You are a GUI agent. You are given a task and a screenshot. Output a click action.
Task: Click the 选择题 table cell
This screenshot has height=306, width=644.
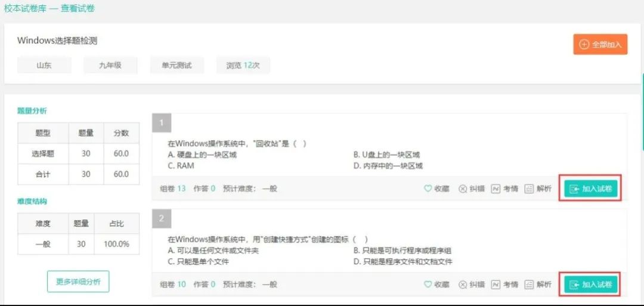click(43, 154)
